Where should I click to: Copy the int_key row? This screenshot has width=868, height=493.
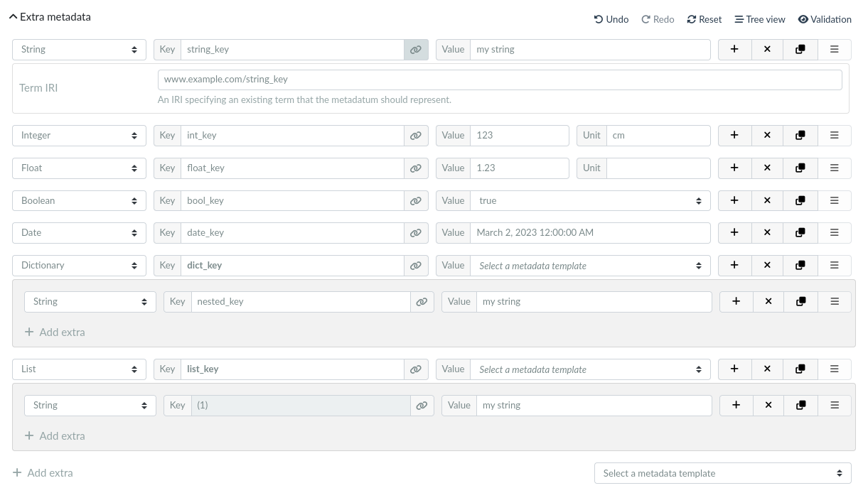tap(800, 135)
